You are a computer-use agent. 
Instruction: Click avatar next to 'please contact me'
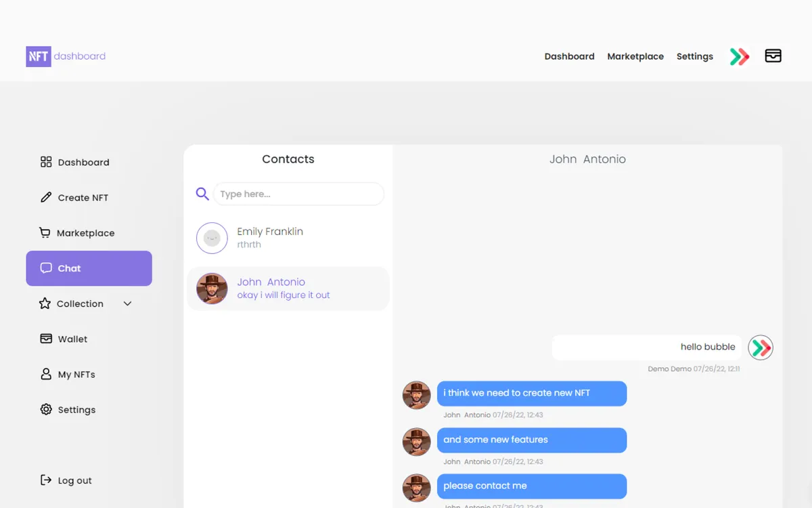pyautogui.click(x=417, y=488)
